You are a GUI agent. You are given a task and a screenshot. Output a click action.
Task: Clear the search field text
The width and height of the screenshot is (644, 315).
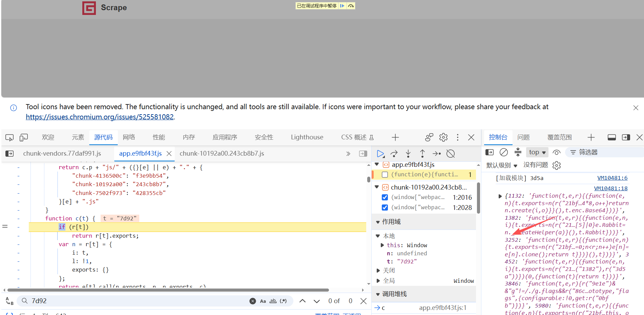coord(253,301)
